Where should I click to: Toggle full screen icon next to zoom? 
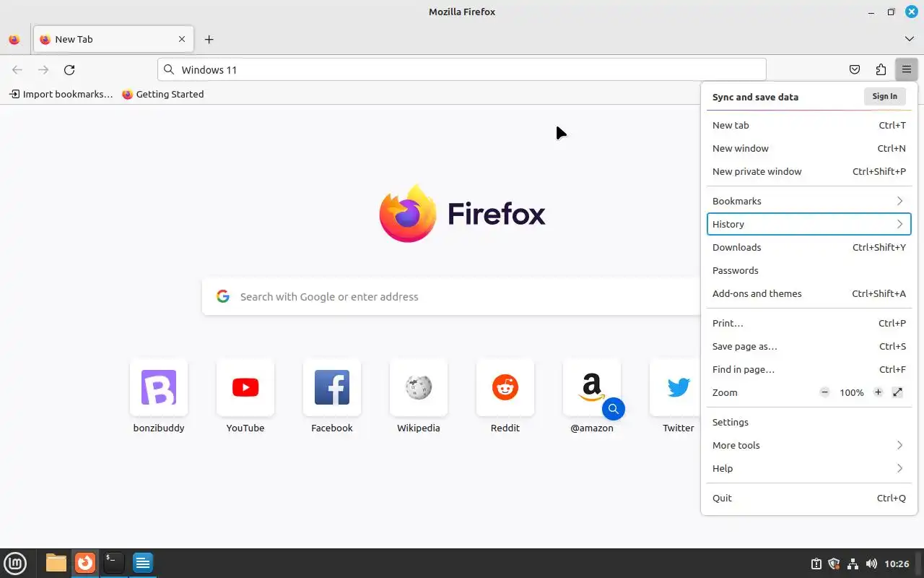pos(897,392)
